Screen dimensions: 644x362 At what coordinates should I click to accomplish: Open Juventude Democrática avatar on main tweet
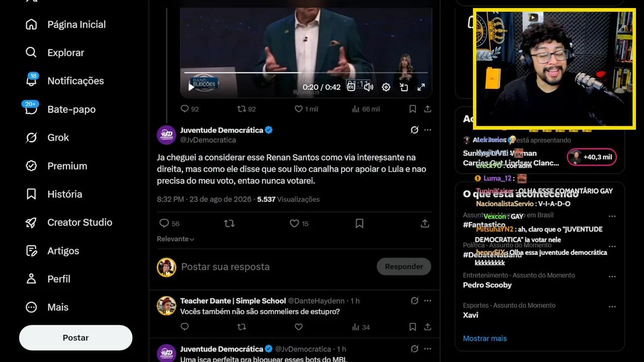[167, 135]
